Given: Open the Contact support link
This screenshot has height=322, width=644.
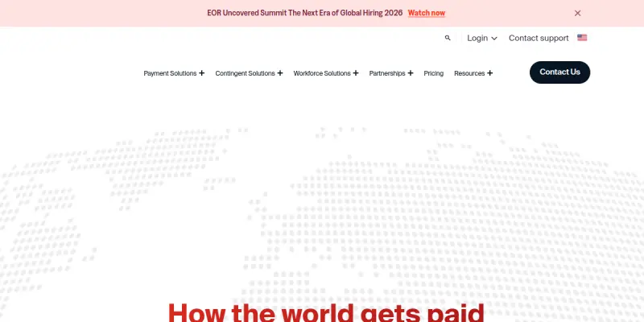Looking at the screenshot, I should (539, 38).
